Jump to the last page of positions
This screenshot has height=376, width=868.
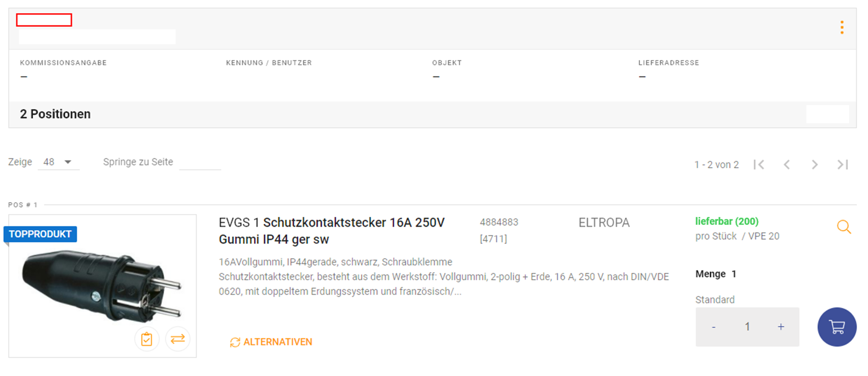point(843,164)
